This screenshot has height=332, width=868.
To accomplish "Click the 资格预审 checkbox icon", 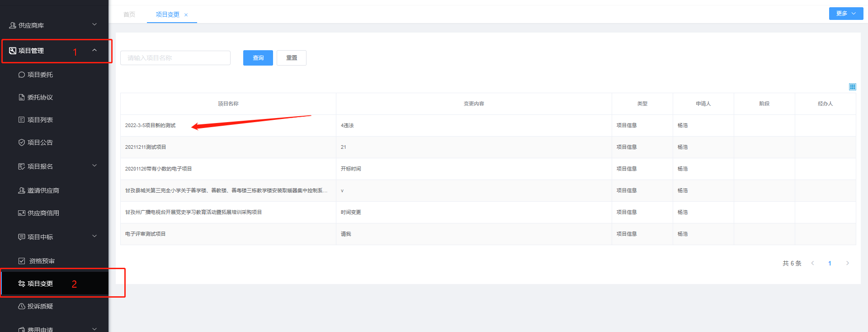I will pyautogui.click(x=22, y=261).
